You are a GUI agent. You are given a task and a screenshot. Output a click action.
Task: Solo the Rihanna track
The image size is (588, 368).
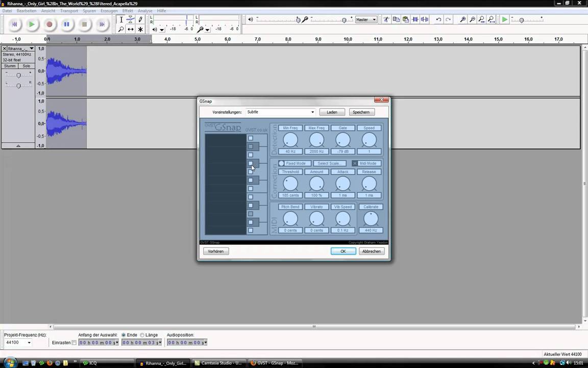pyautogui.click(x=26, y=66)
